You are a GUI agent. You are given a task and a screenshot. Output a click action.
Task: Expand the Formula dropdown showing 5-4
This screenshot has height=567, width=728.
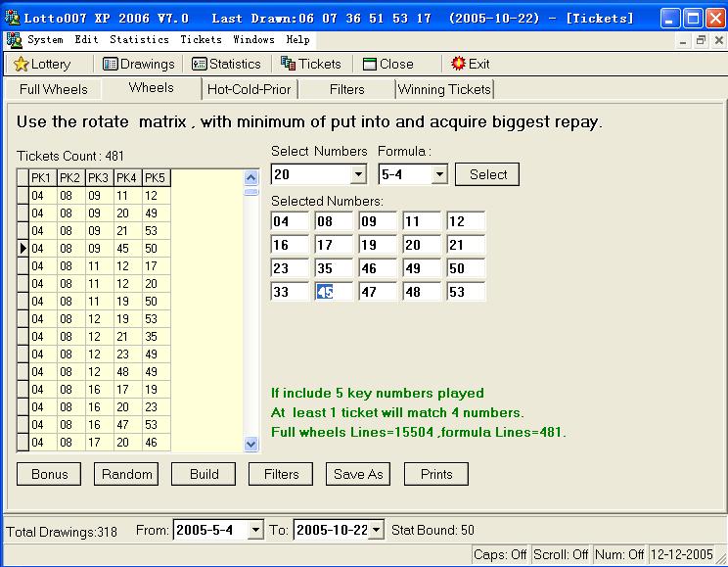[x=439, y=174]
